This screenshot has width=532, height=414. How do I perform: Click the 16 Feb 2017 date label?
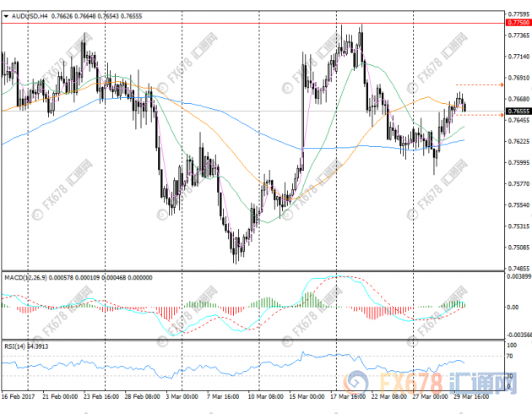click(19, 395)
